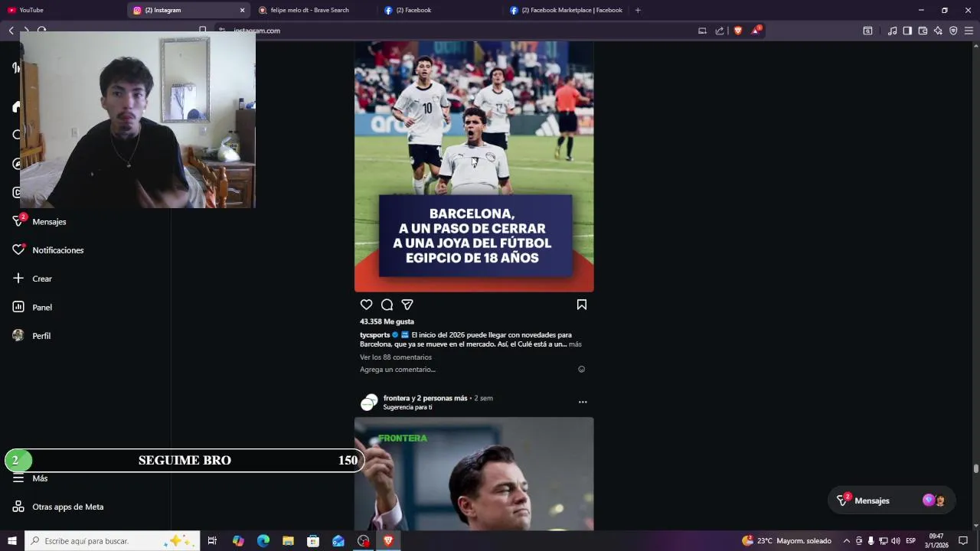
Task: Switch to the Facebook Marketplace tab
Action: coord(565,10)
